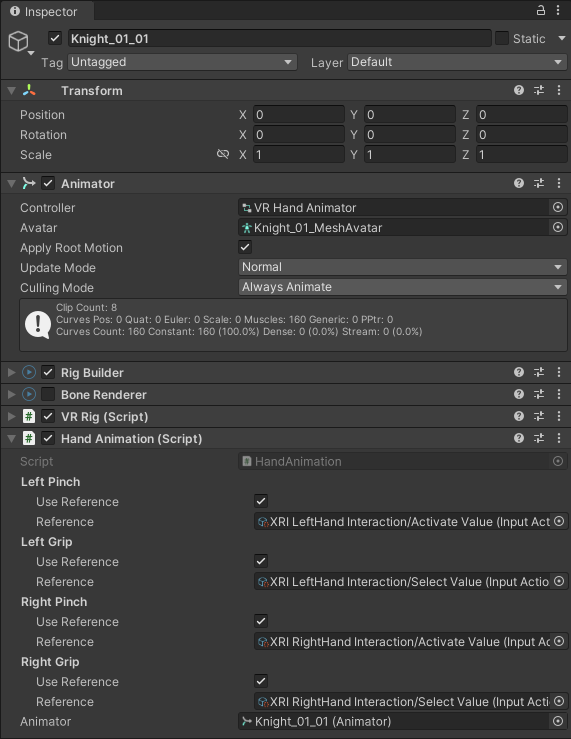Open the Static flags dropdown arrow
571x739 pixels.
click(562, 38)
